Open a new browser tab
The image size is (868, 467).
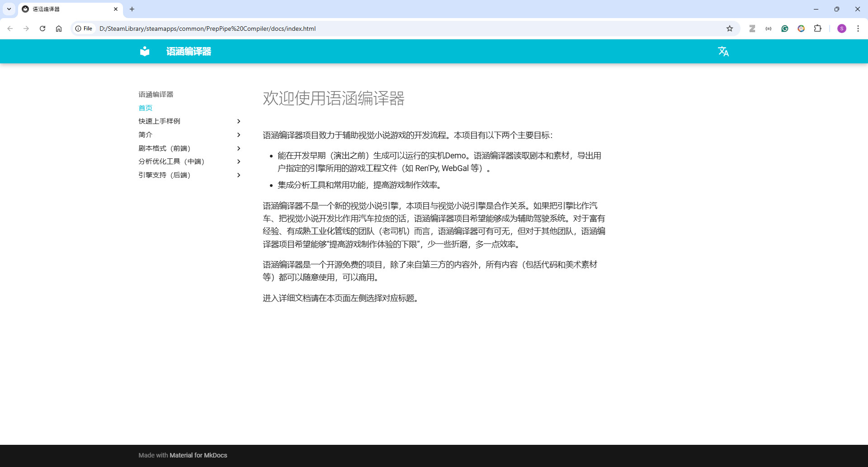(x=132, y=9)
